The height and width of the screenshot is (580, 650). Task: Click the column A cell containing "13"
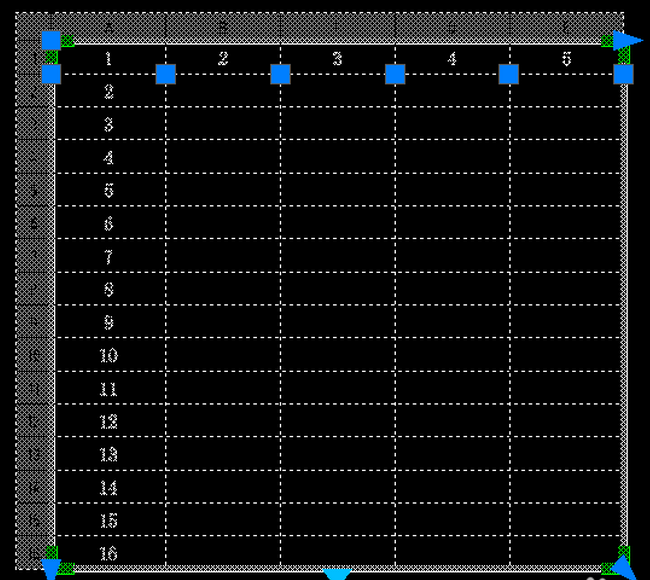tap(110, 454)
